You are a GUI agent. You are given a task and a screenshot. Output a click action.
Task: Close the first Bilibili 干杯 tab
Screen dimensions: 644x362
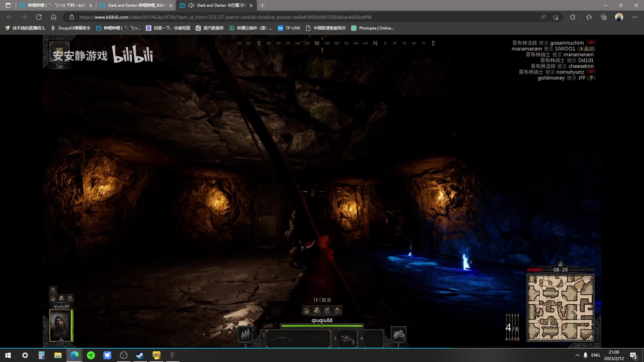91,5
